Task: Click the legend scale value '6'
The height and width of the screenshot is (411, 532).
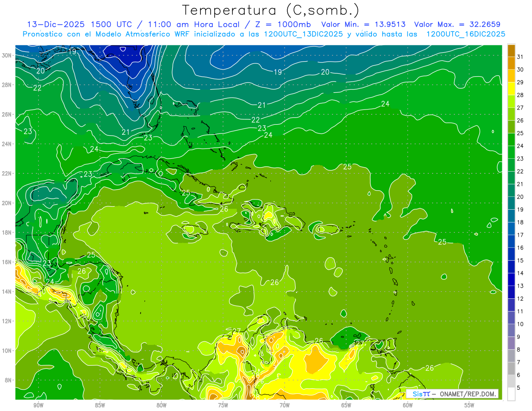Action: pyautogui.click(x=519, y=375)
